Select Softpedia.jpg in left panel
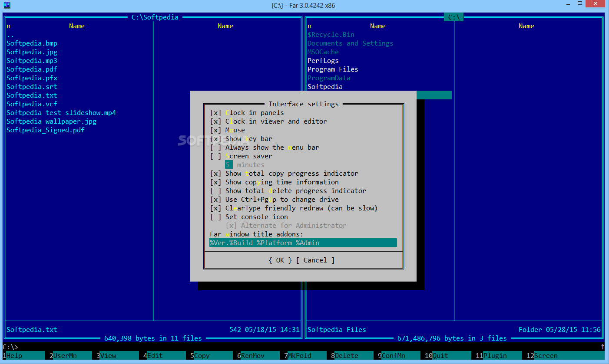Viewport: 609px width, 364px height. click(x=32, y=52)
